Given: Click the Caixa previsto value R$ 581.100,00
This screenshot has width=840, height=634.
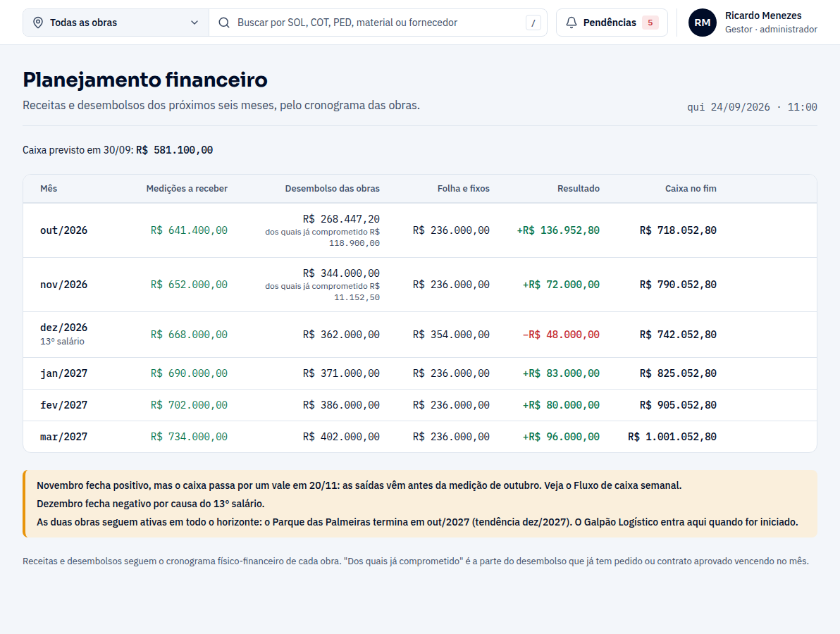Looking at the screenshot, I should [175, 150].
